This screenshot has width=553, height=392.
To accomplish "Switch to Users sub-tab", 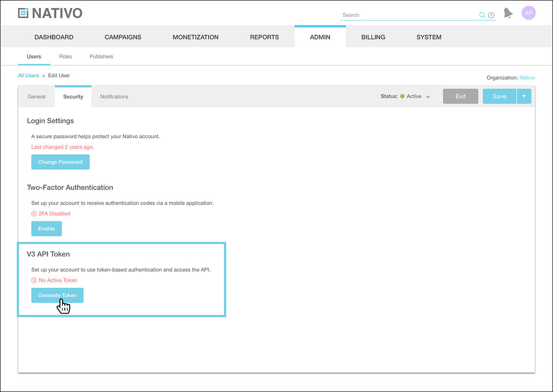I will coord(34,56).
